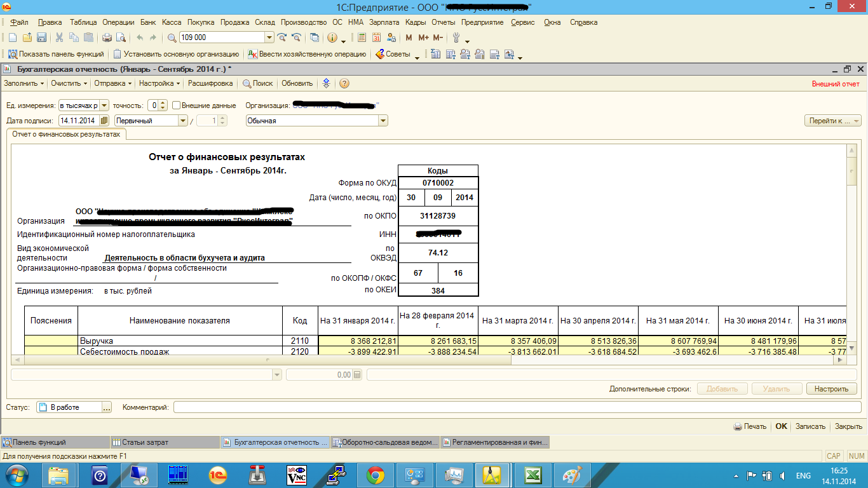Viewport: 868px width, 488px height.
Task: Click the expand/collapse arrows icon near Обновить
Action: tap(327, 83)
